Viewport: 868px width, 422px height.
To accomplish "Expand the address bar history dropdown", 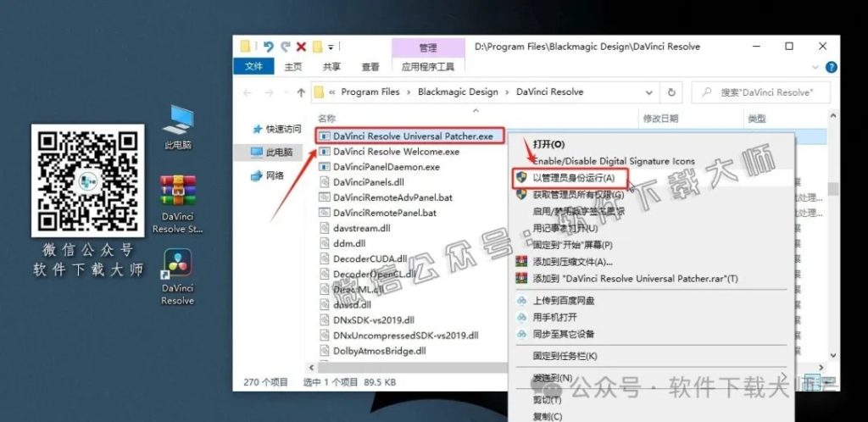I will pyautogui.click(x=648, y=92).
